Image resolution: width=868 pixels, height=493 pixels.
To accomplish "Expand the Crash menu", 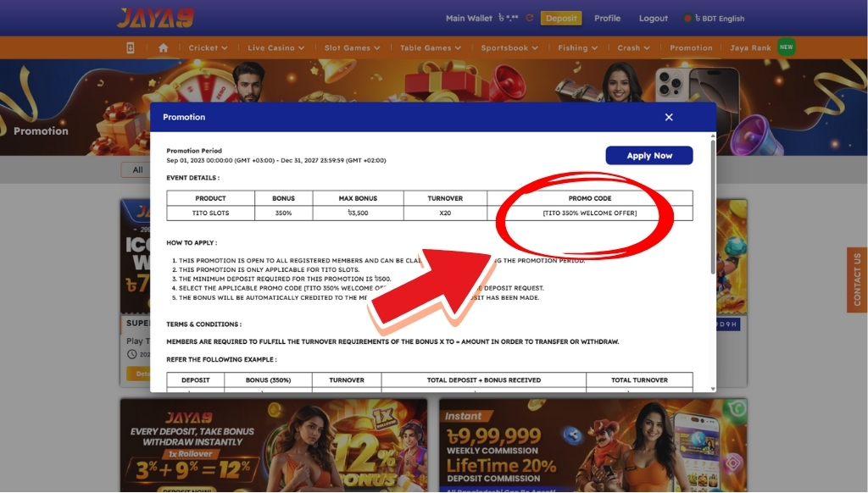I will click(x=633, y=47).
